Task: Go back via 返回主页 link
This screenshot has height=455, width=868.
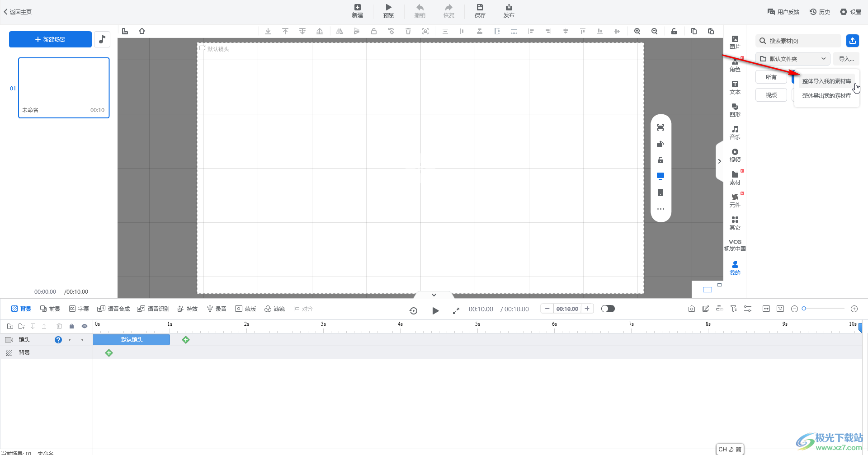Action: 18,12
